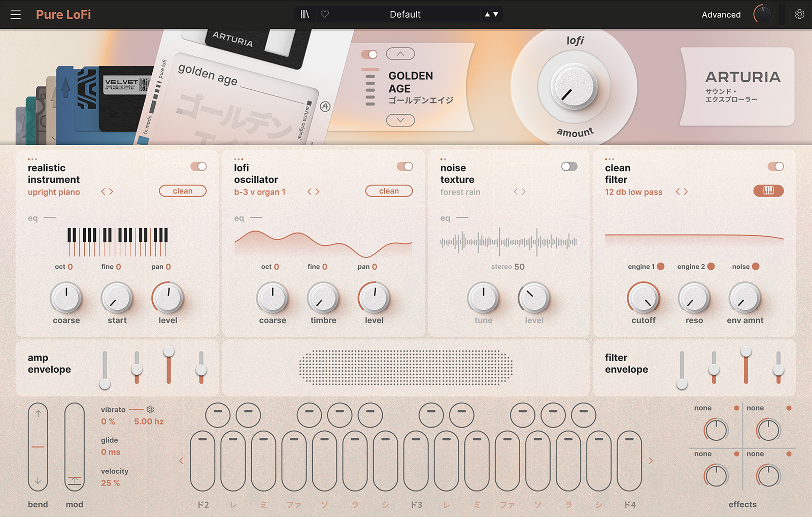Select previous fx mode with up chevron
The height and width of the screenshot is (517, 812).
point(400,53)
